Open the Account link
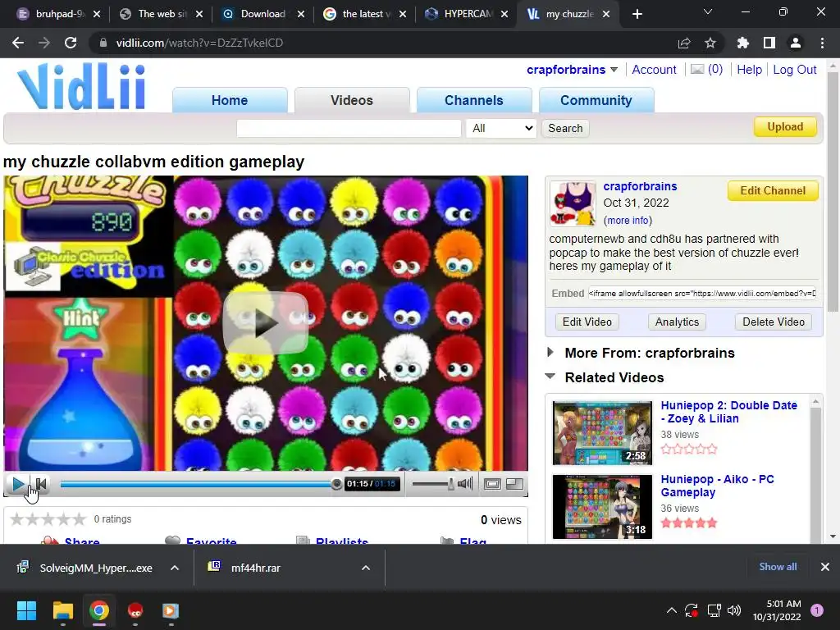The height and width of the screenshot is (630, 840). [654, 70]
